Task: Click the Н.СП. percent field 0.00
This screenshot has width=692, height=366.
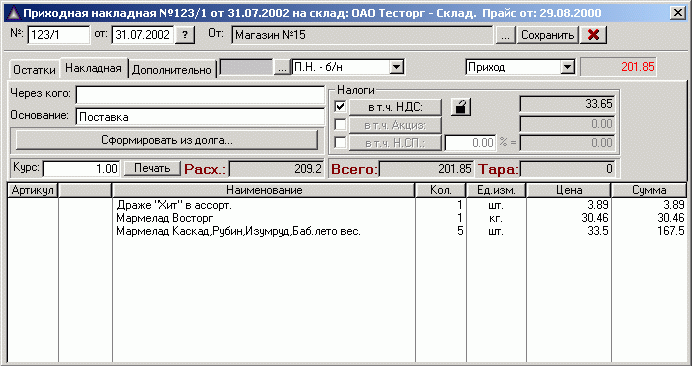Action: (x=470, y=143)
